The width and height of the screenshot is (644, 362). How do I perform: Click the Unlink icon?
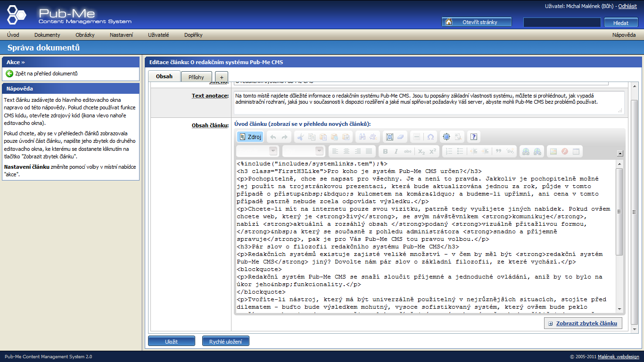537,151
